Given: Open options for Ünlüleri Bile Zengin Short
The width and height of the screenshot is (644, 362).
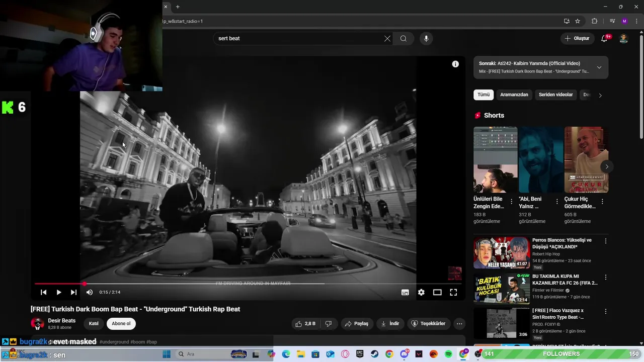Looking at the screenshot, I should [512, 202].
